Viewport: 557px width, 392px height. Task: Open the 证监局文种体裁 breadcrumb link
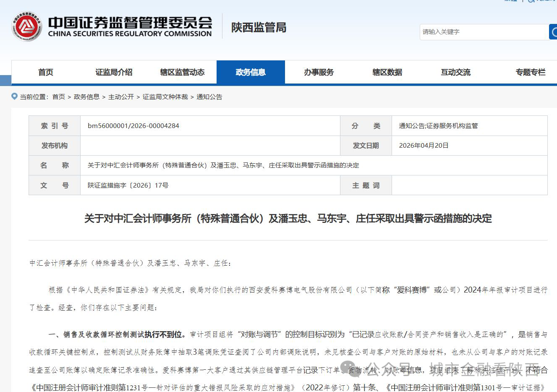(x=165, y=97)
